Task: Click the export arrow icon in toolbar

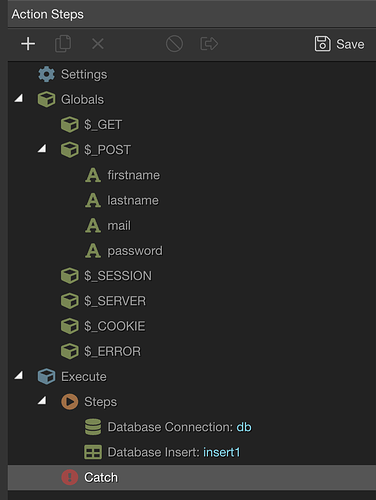Action: pos(209,44)
